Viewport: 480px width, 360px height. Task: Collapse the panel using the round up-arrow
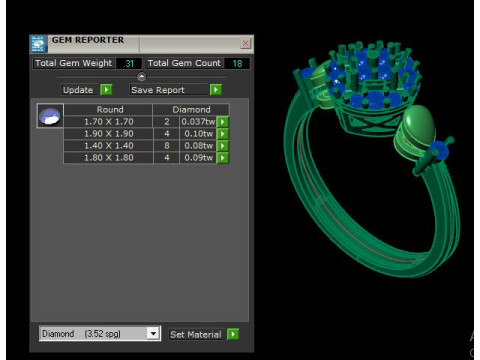141,77
